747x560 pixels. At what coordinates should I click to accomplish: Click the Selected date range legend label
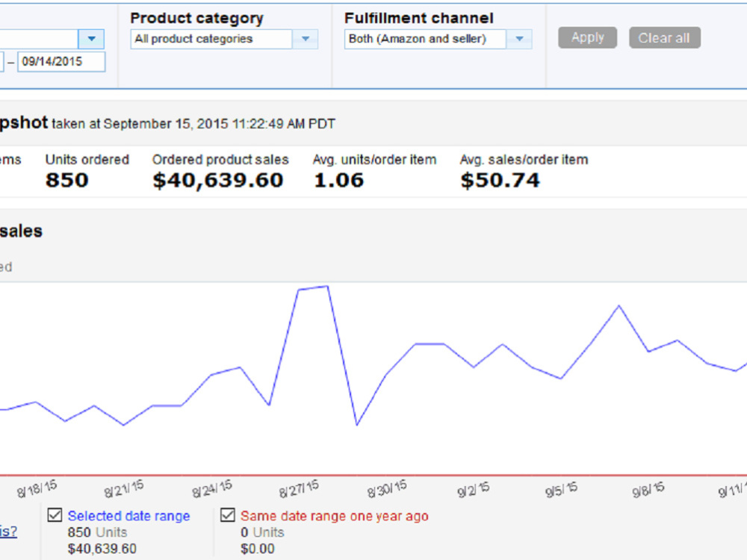[x=128, y=516]
